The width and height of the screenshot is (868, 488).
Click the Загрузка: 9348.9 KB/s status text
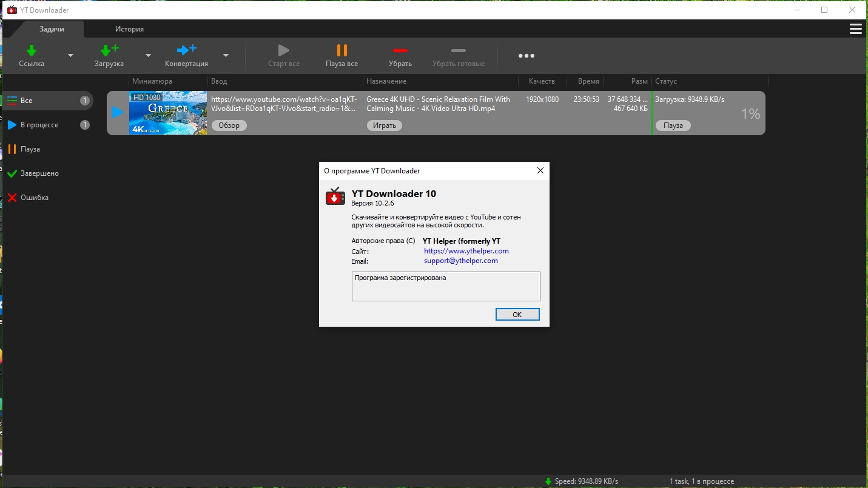point(690,99)
